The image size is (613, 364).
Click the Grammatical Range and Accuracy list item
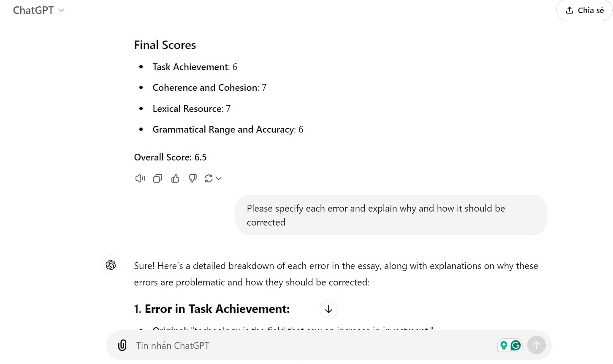click(x=228, y=129)
